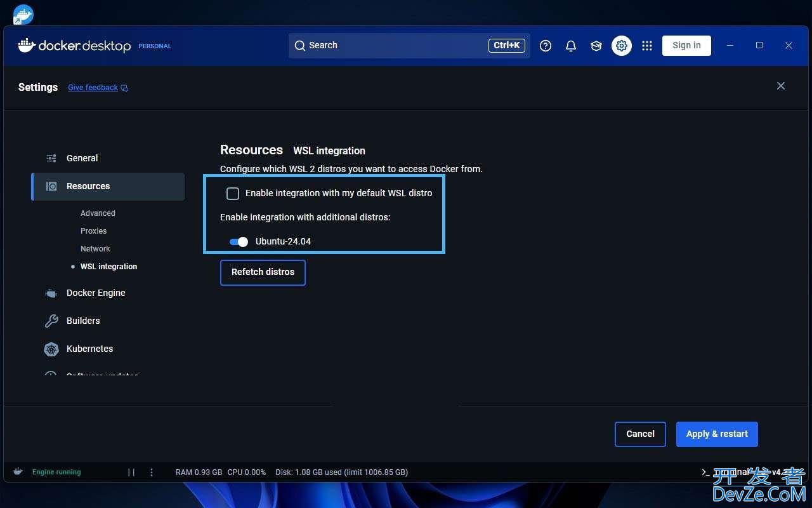Click the search magnifier icon
Image resolution: width=812 pixels, height=508 pixels.
[x=300, y=46]
